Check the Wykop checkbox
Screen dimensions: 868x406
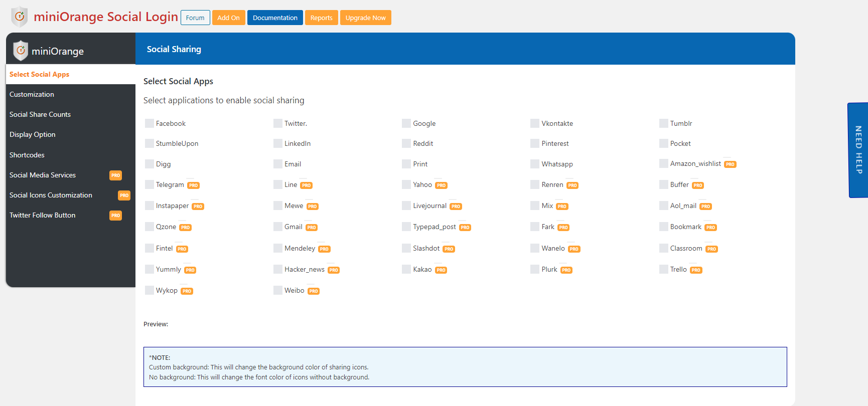150,290
